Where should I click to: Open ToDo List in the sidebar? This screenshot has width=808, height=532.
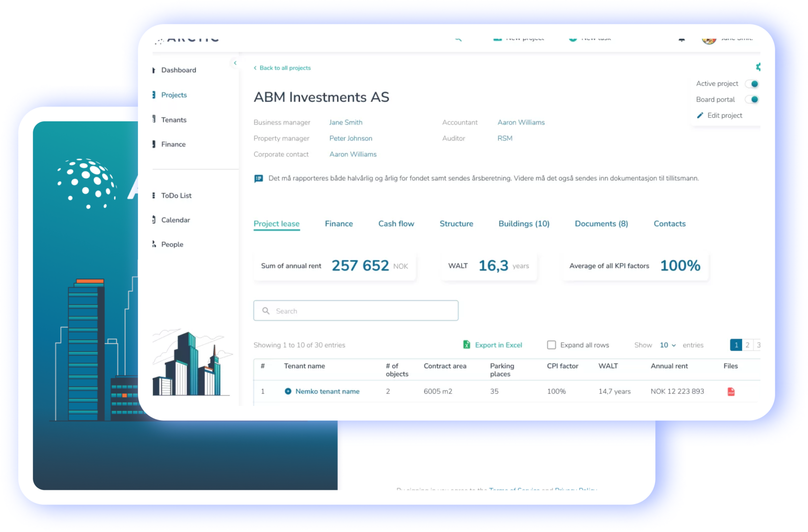[176, 196]
